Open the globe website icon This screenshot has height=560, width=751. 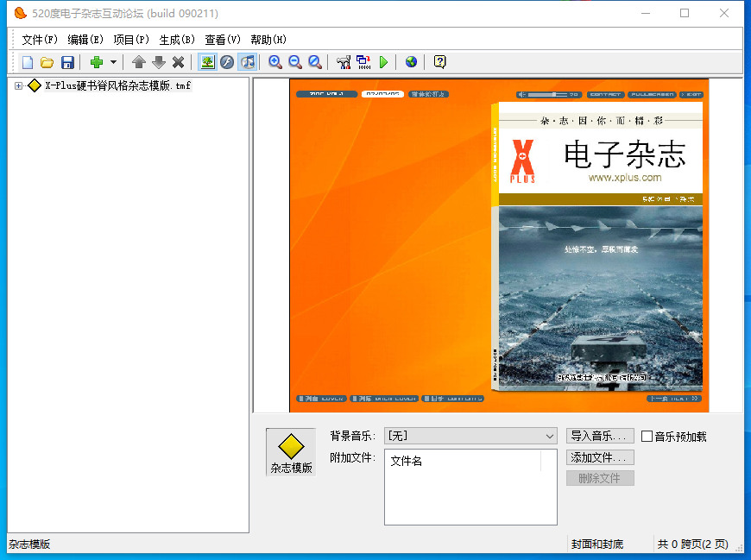(x=411, y=62)
